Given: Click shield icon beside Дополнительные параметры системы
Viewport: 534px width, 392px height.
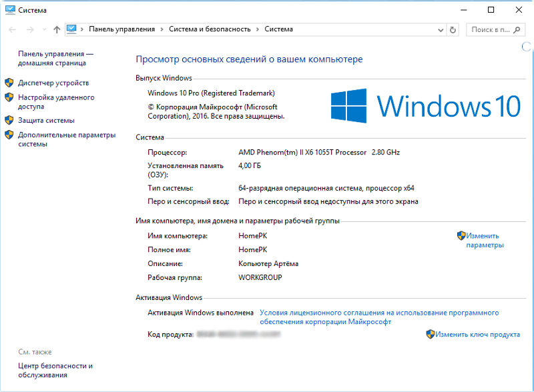Looking at the screenshot, I should [9, 135].
